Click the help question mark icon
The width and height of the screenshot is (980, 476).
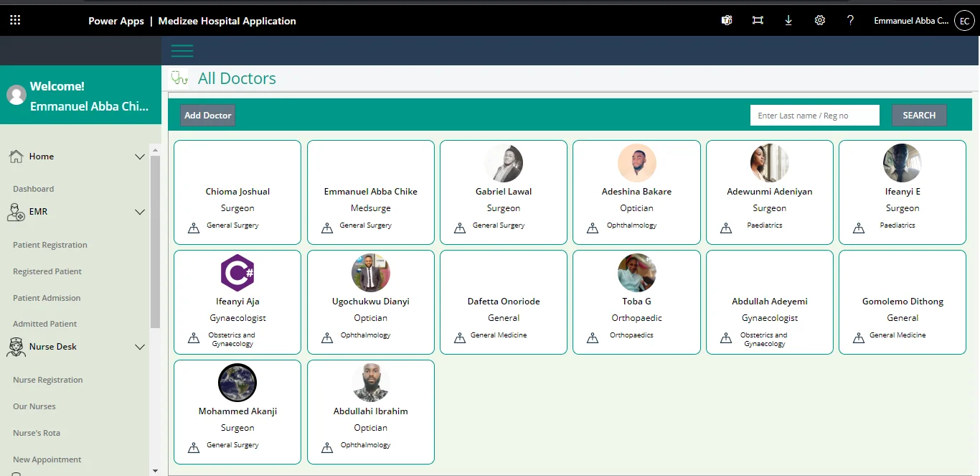850,21
